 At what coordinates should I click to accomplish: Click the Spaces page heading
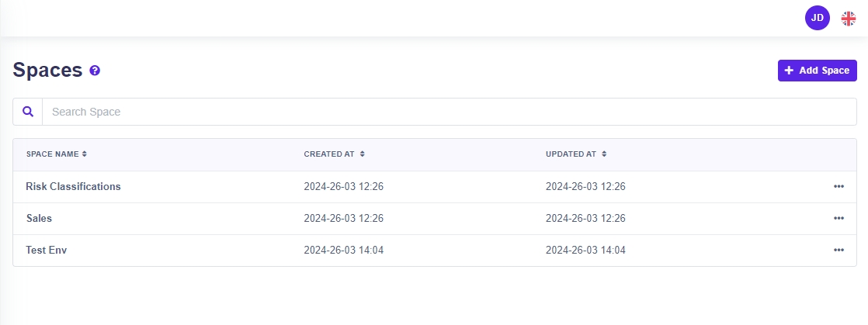[x=47, y=71]
